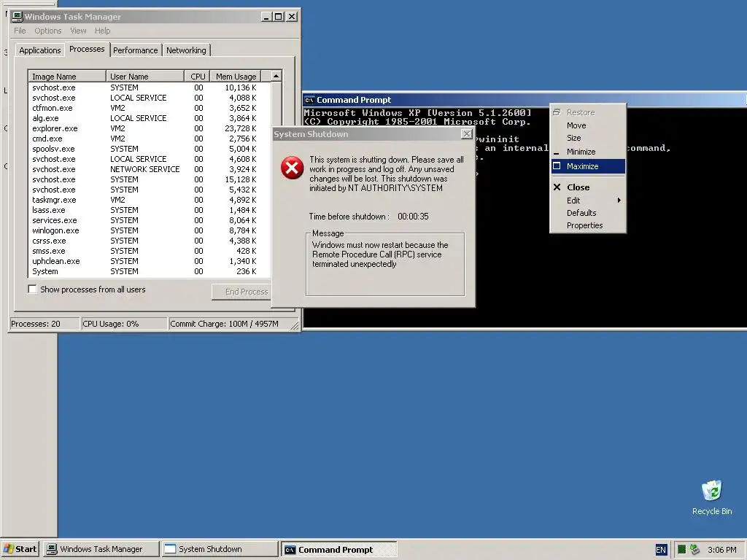Click the green Task Manager CPU tray icon
The height and width of the screenshot is (560, 747).
(682, 550)
